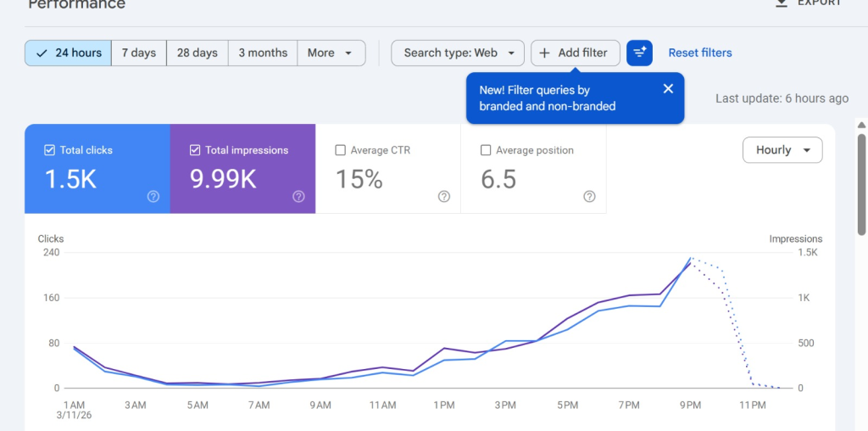868x431 pixels.
Task: Open Average position help icon
Action: (590, 196)
